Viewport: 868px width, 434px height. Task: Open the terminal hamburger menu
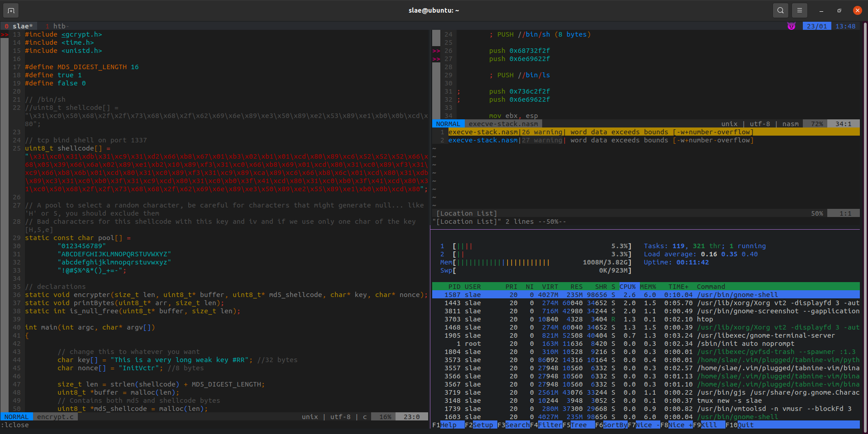tap(800, 10)
